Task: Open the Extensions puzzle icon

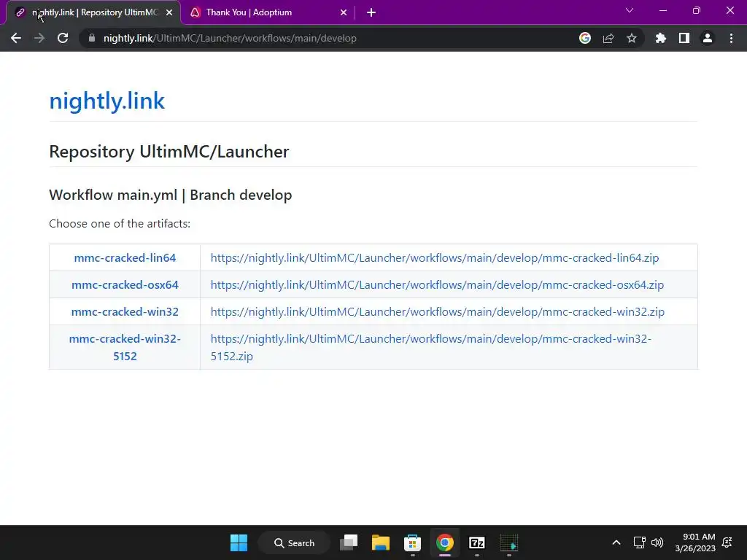Action: (x=661, y=38)
